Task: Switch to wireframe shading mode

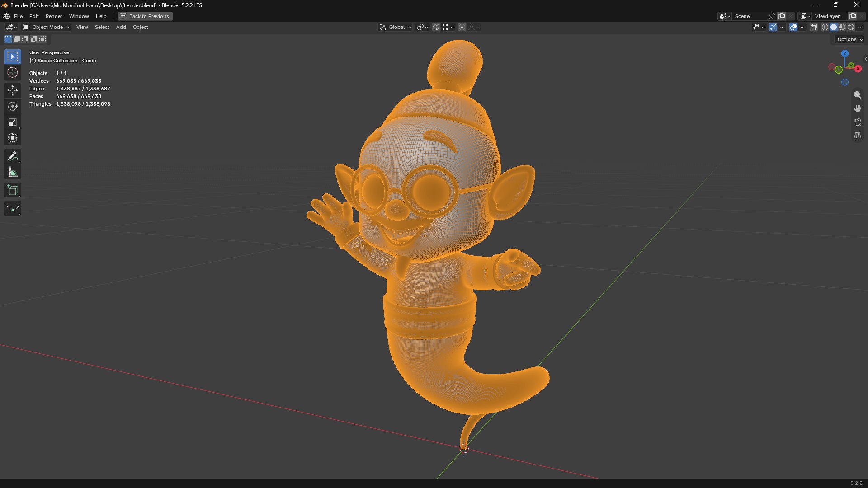Action: (x=825, y=27)
